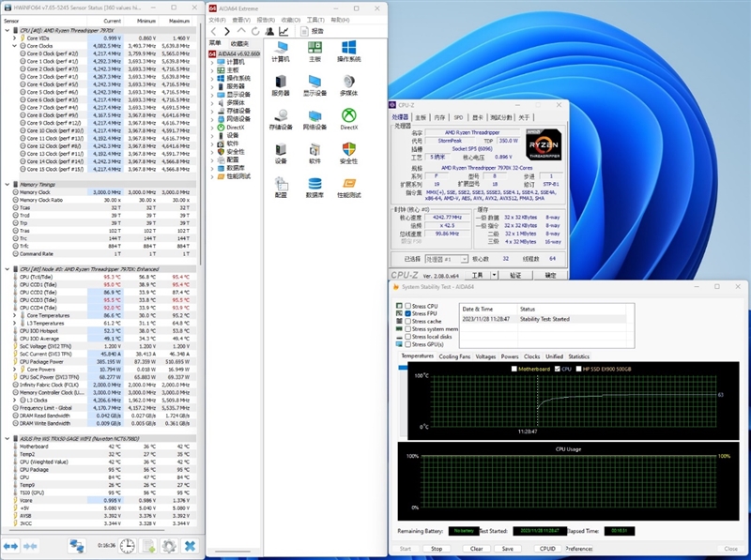Click the HWiNFO expand columns arrows icon
The image size is (751, 560).
(10, 546)
